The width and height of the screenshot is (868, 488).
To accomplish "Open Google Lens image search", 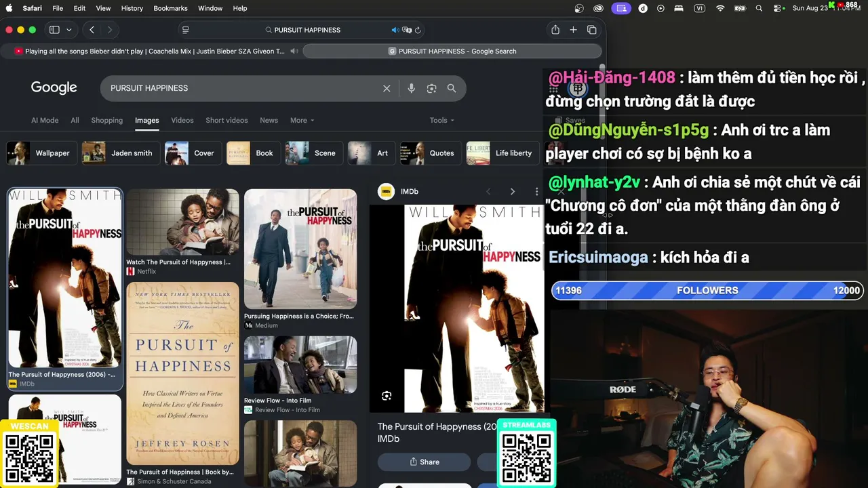I will tap(431, 88).
